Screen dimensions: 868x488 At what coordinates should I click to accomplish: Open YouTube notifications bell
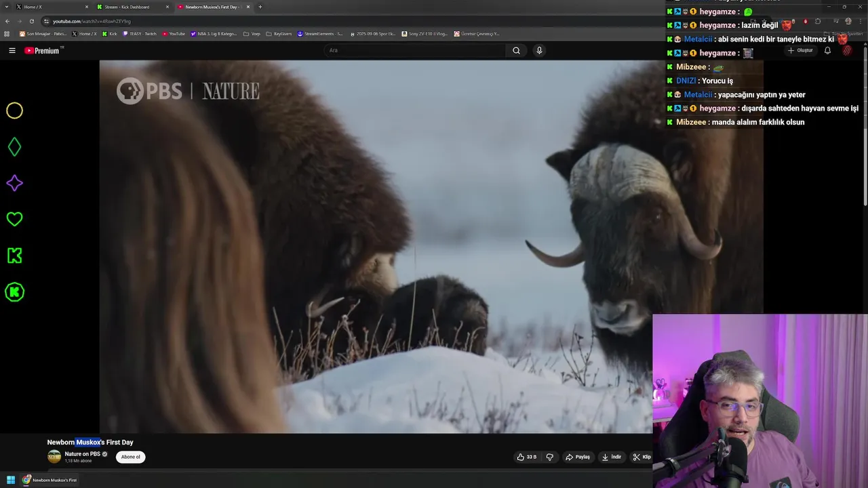click(827, 50)
